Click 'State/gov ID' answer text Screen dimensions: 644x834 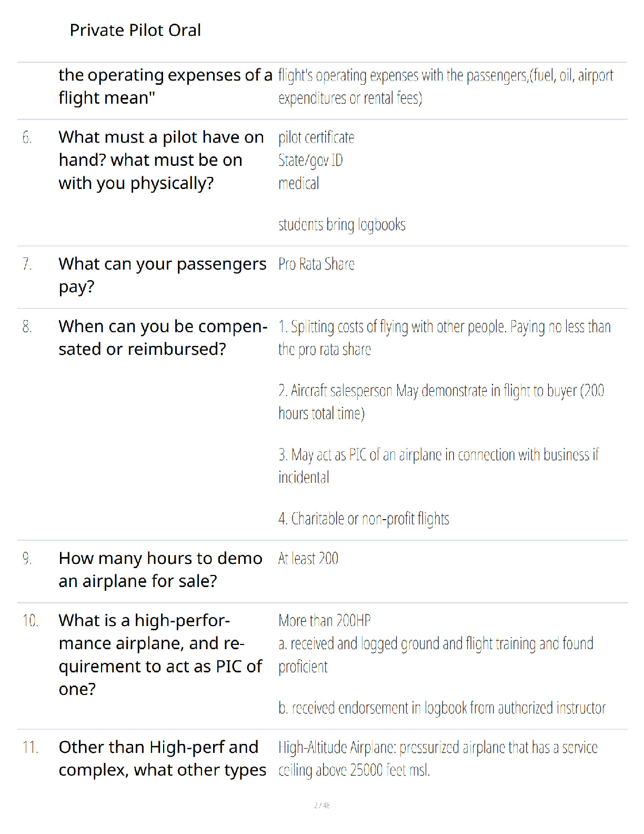click(x=310, y=160)
